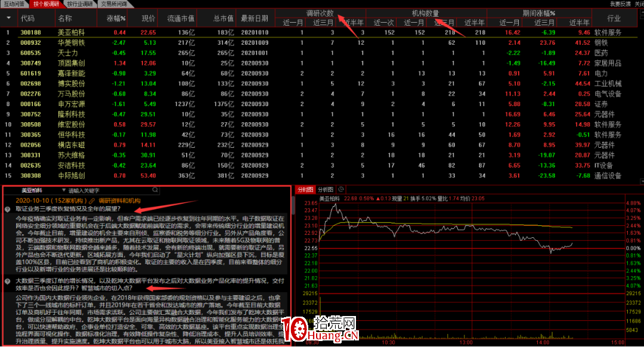Click the 通信设备 industry cell
644x347 pixels.
click(608, 176)
